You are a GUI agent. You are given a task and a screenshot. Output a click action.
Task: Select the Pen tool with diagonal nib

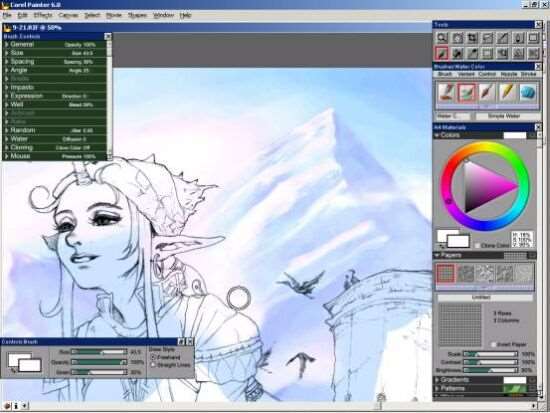click(x=503, y=38)
